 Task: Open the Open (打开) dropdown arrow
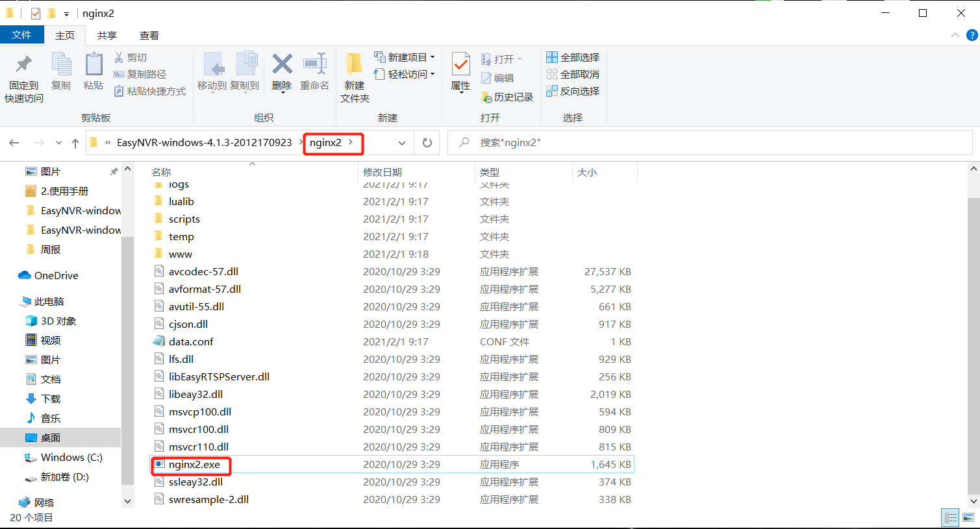[520, 59]
